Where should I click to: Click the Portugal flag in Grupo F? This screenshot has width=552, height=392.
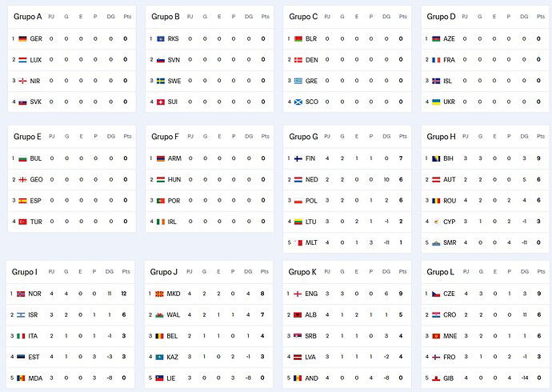click(x=160, y=200)
